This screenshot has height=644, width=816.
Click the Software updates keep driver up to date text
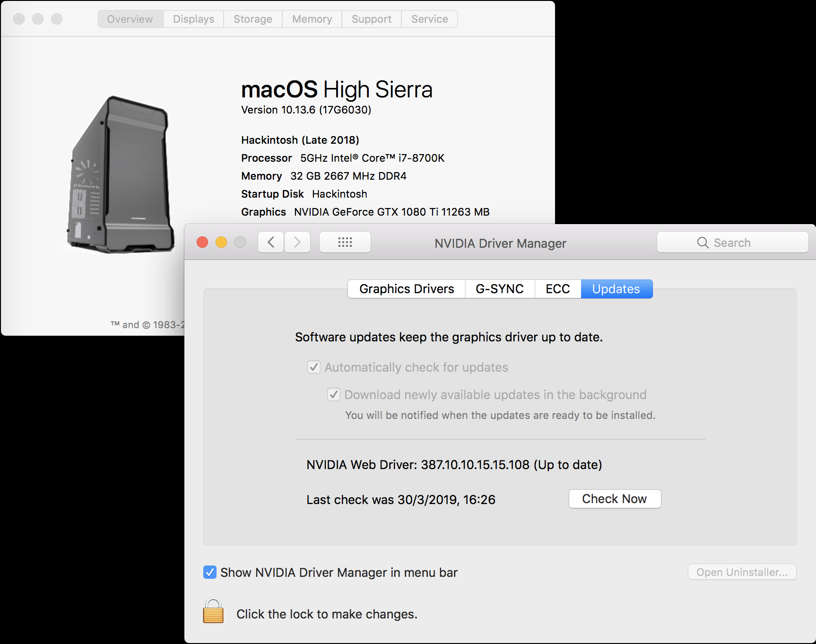pyautogui.click(x=449, y=337)
